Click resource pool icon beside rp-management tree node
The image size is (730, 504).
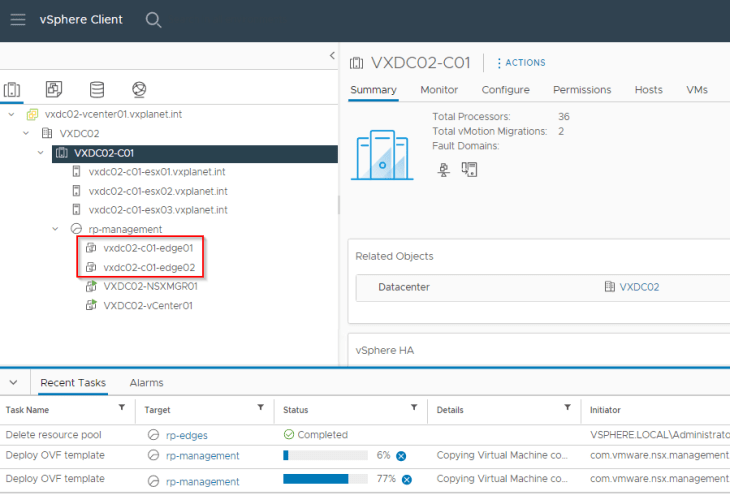(76, 229)
